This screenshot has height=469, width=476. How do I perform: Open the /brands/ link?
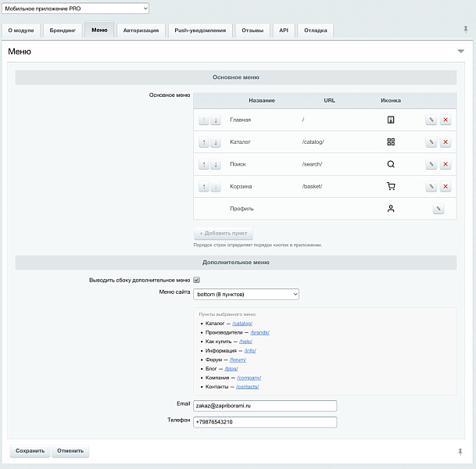pyautogui.click(x=259, y=333)
